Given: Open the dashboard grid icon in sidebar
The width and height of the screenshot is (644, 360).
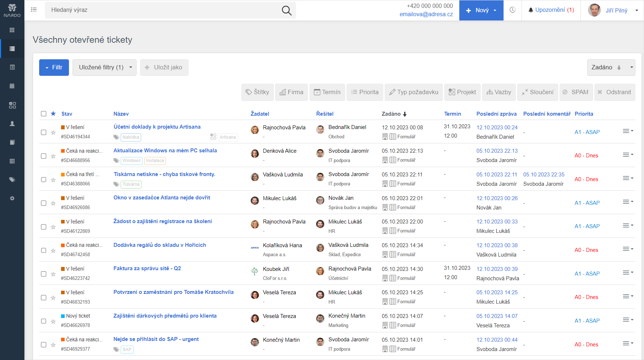Looking at the screenshot, I should 12,30.
